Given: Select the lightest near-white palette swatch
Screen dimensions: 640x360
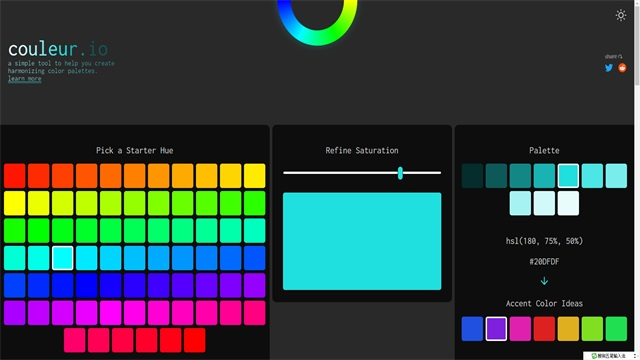Looking at the screenshot, I should (x=568, y=203).
